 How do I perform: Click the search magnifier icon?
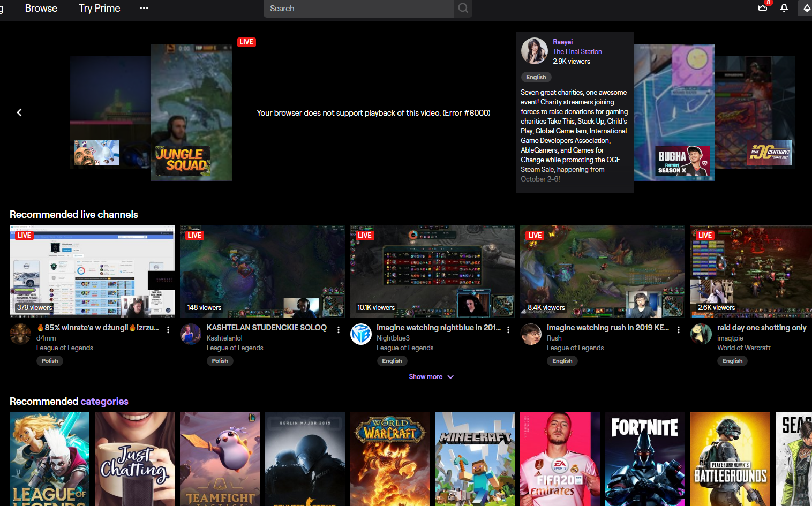[x=463, y=8]
